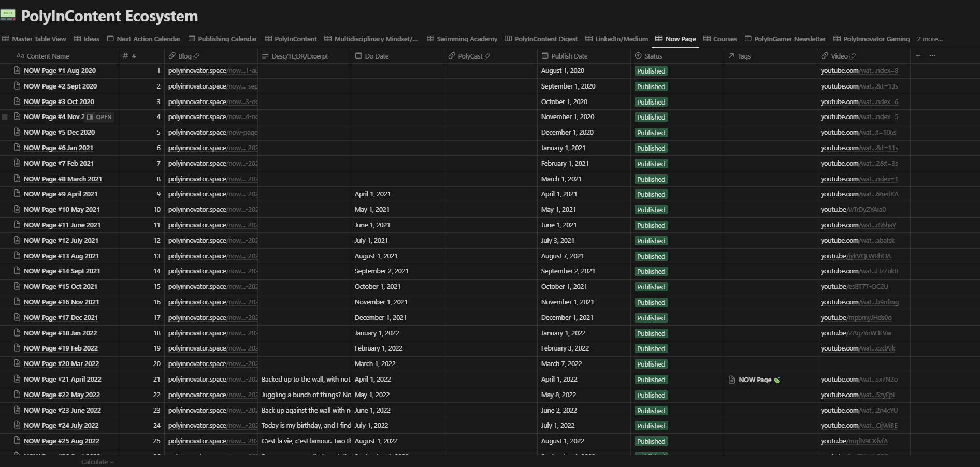Open the youtu.be video link for NOW Page #10

coord(853,210)
